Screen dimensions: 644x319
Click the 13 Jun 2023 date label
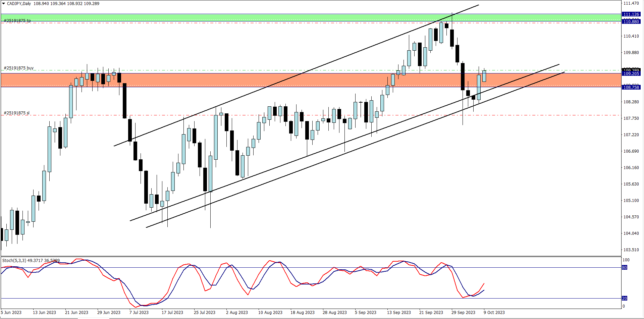pos(44,313)
